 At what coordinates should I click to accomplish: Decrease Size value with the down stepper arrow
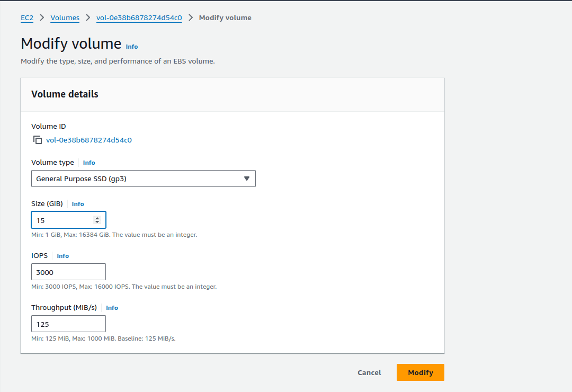(x=97, y=222)
